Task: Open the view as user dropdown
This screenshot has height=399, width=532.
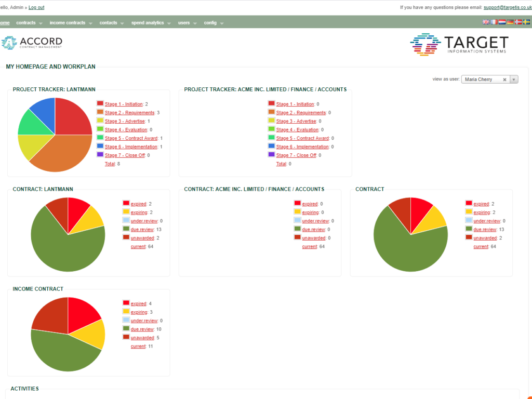Action: tap(513, 79)
